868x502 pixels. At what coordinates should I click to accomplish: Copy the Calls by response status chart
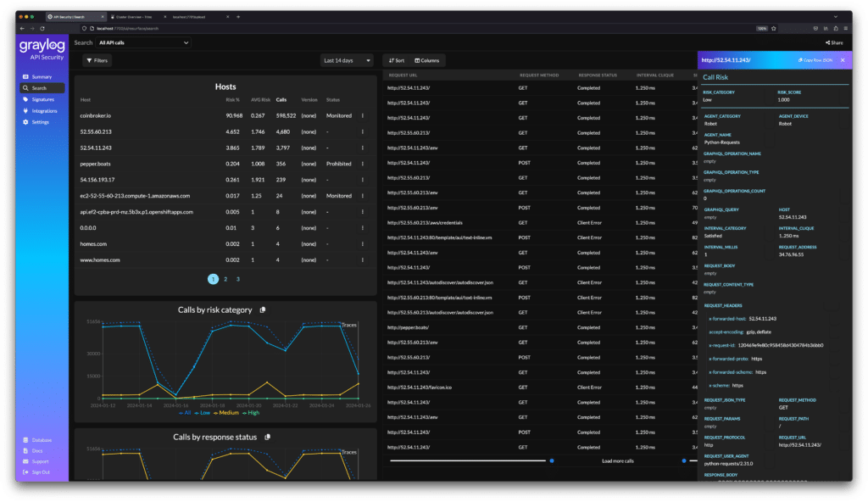click(268, 437)
